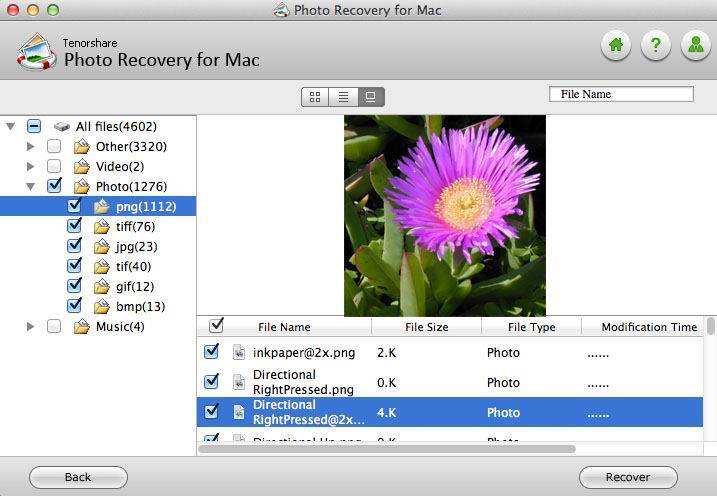Click the gif folder icon
Viewport: 717px width, 496px height.
[102, 287]
